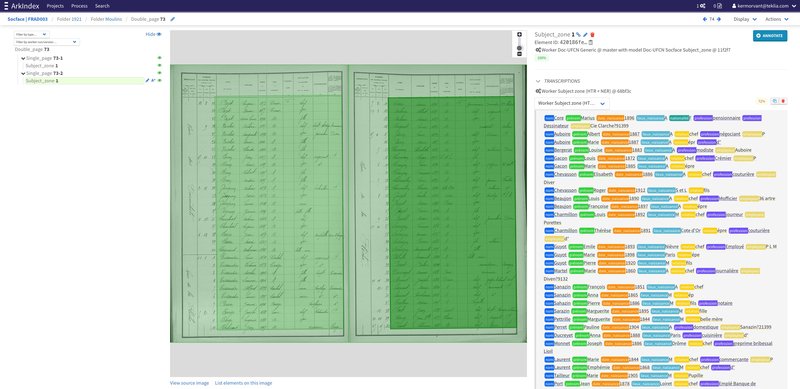
Task: Open the Display dropdown menu
Action: pyautogui.click(x=744, y=19)
